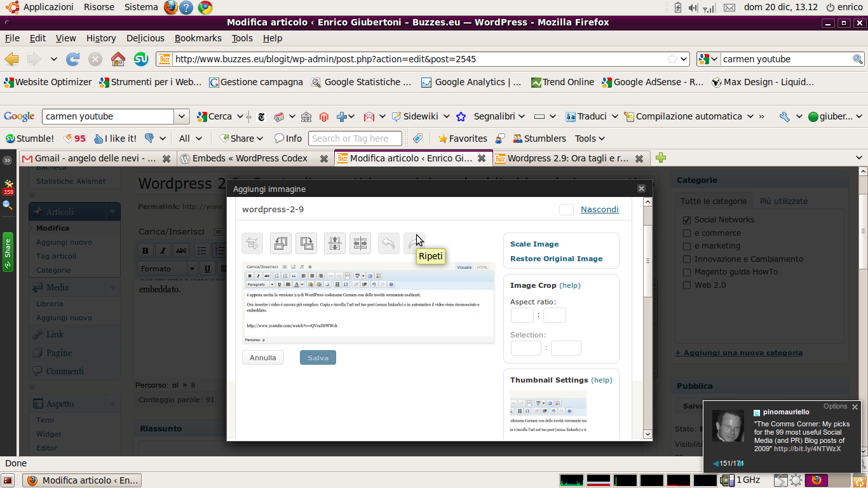Check Magento guida HowTo category
This screenshot has width=868, height=488.
click(x=686, y=272)
